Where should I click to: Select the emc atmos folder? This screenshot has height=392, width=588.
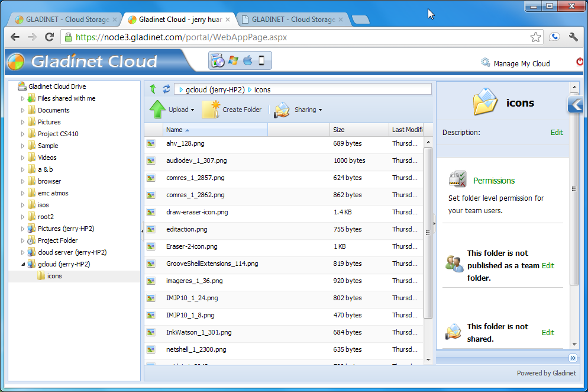click(53, 193)
